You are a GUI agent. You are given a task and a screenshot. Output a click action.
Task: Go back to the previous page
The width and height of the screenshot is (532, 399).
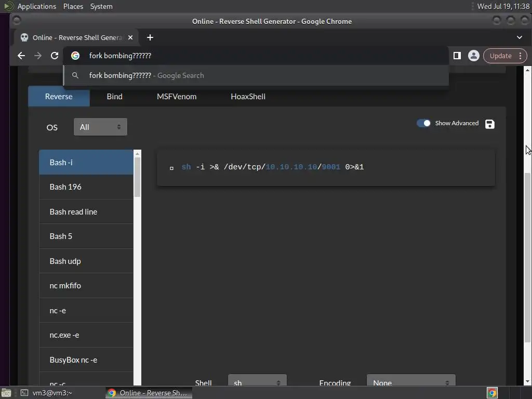(21, 56)
